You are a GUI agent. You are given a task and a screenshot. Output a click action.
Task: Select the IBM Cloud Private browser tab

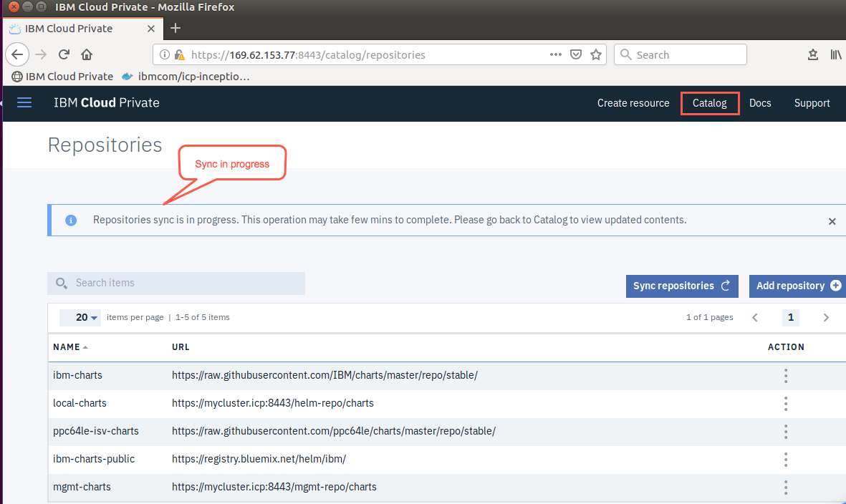click(x=83, y=29)
